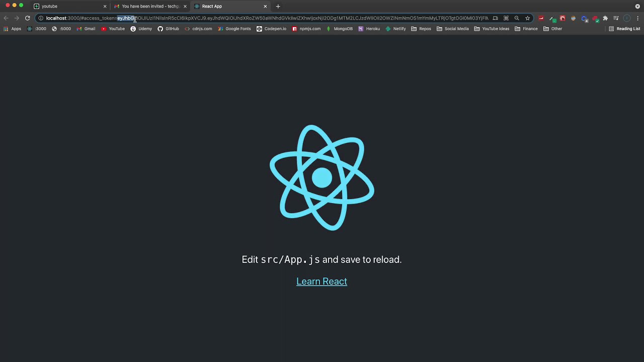Bookmark this page with star icon
644x362 pixels.
(527, 18)
